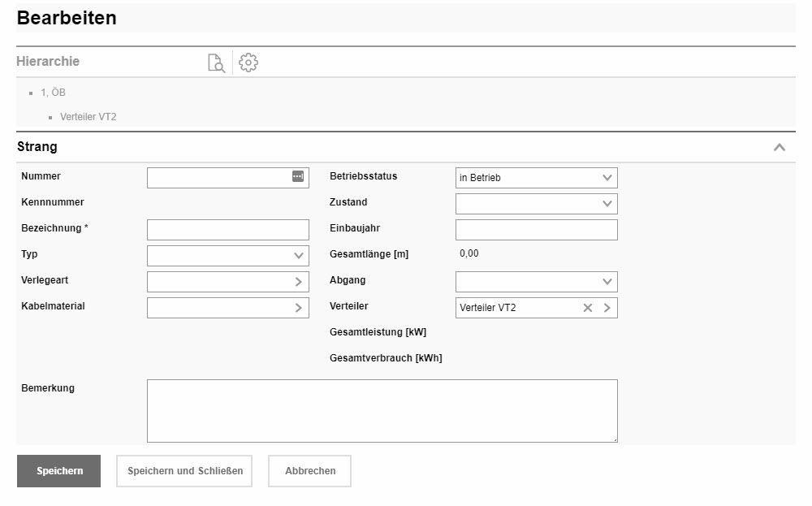Open the Typ dropdown
The image size is (812, 506).
click(x=298, y=256)
